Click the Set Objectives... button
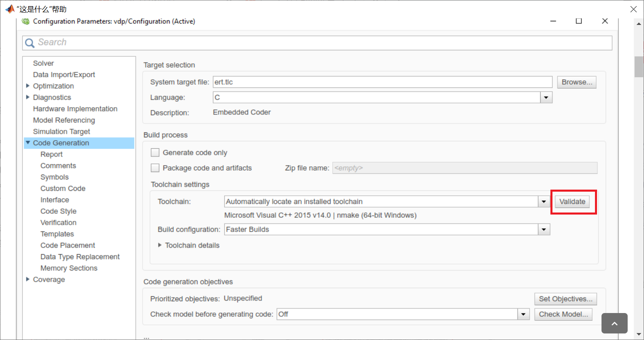The width and height of the screenshot is (644, 340). click(566, 299)
